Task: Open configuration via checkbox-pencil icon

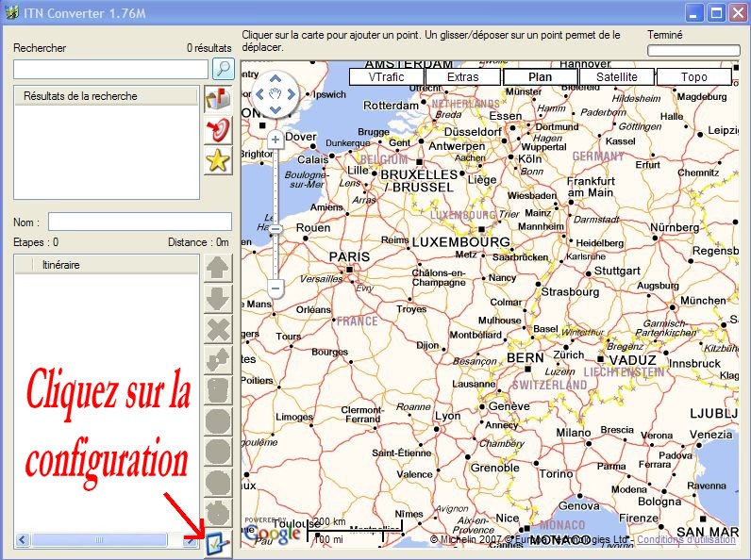Action: coord(218,544)
